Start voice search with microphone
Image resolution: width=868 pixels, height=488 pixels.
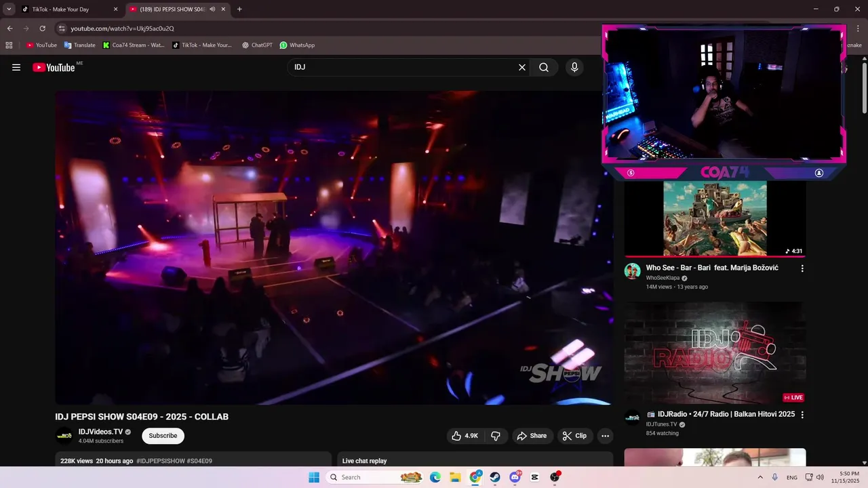[574, 67]
